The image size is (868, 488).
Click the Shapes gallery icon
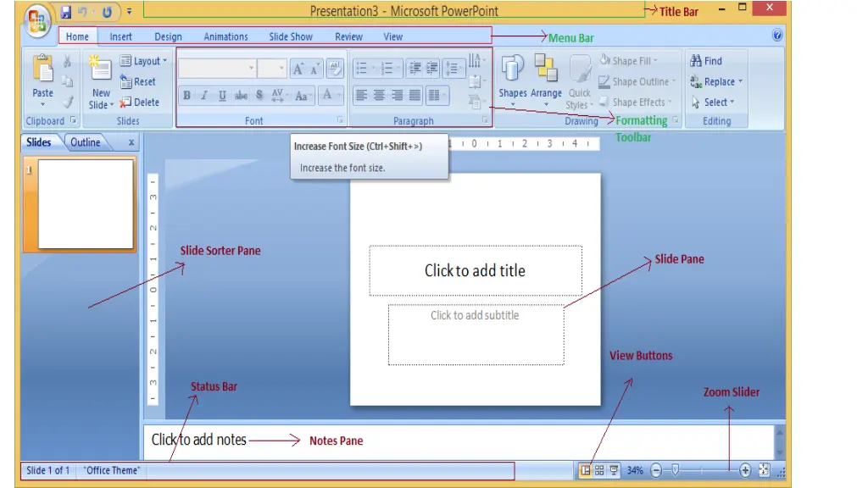(x=513, y=69)
